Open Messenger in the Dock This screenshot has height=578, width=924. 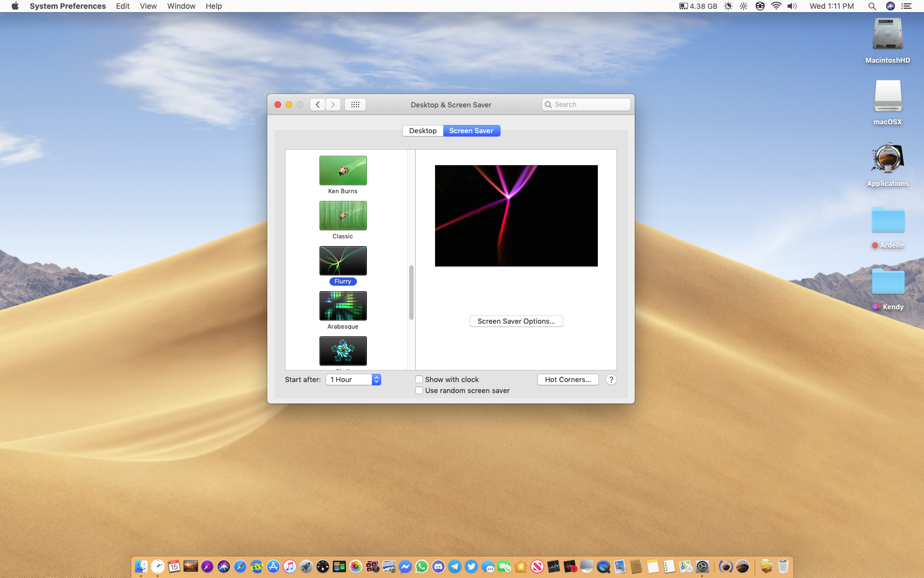click(405, 566)
